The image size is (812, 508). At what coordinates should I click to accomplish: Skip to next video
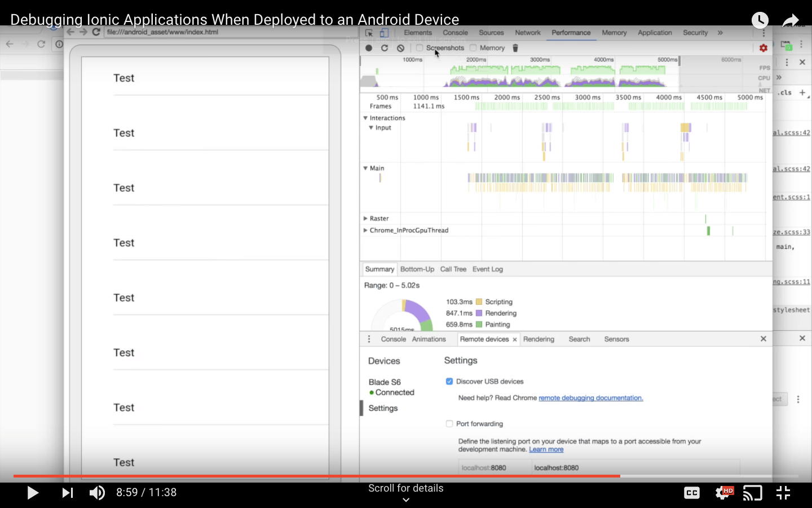(x=67, y=493)
